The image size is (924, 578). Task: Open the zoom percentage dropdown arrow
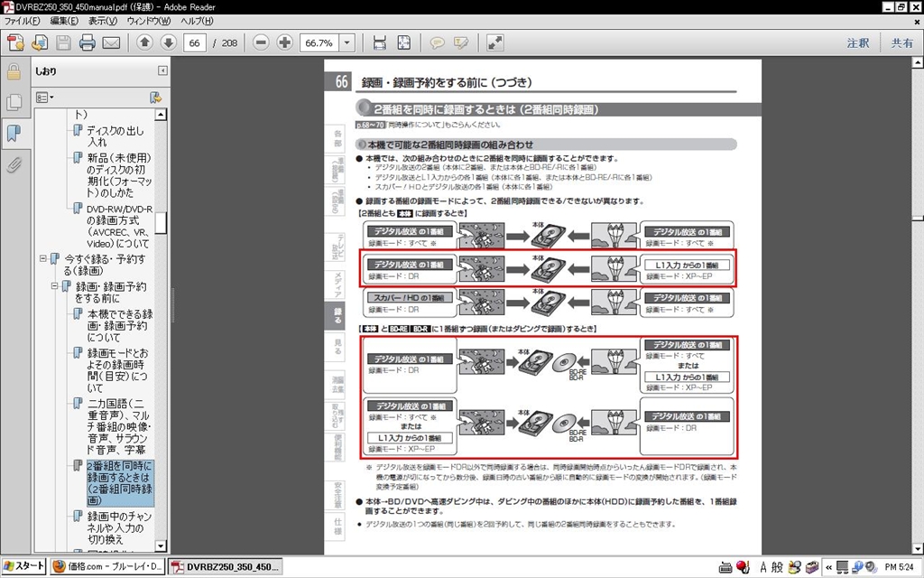tap(347, 42)
